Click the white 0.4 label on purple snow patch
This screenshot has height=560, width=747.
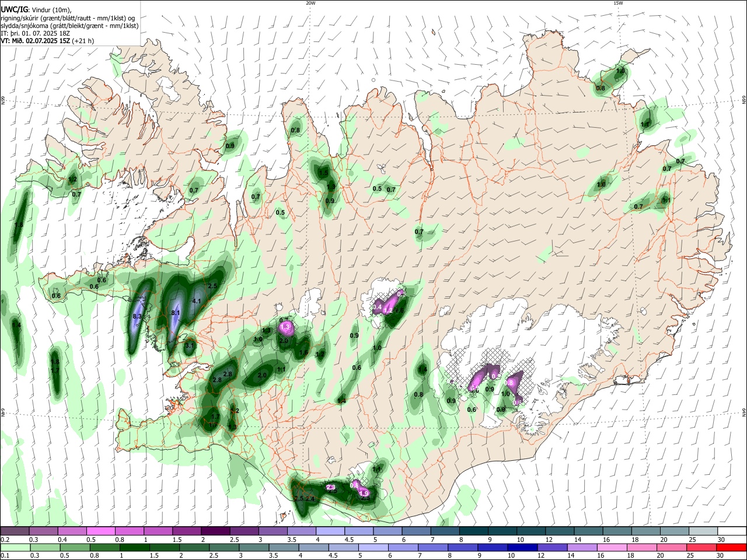[377, 307]
